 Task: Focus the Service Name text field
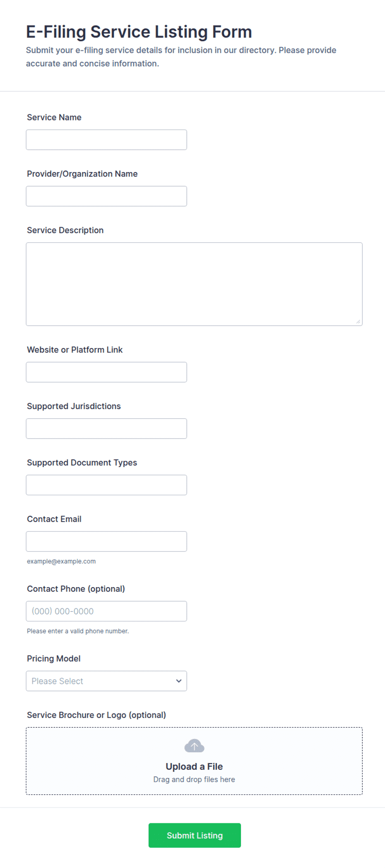(106, 140)
